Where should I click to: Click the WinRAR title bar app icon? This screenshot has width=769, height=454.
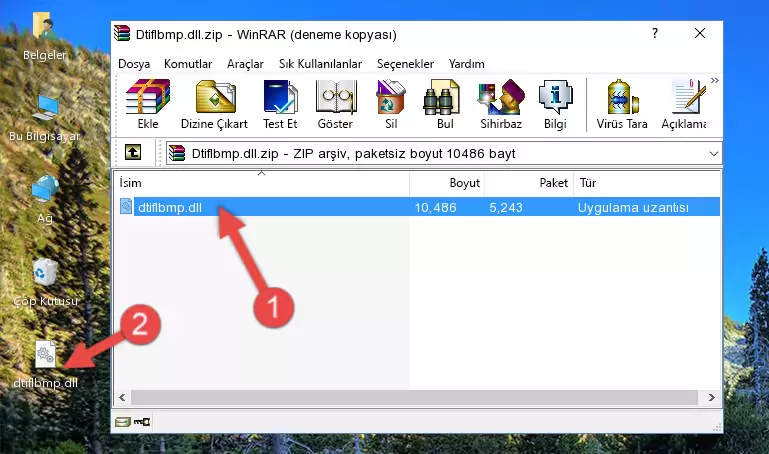122,33
